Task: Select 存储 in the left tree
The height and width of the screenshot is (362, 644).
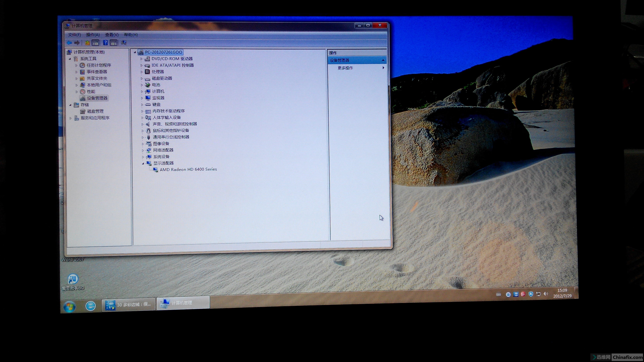Action: click(85, 105)
